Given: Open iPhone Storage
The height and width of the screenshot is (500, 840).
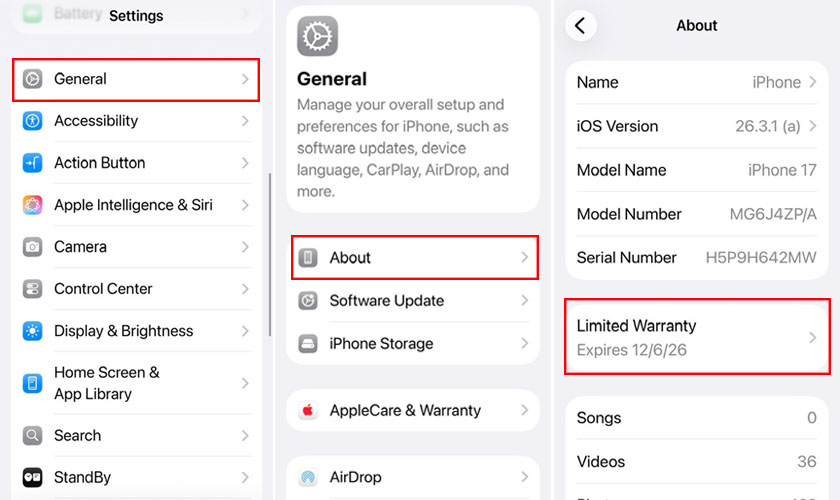Looking at the screenshot, I should coord(413,344).
